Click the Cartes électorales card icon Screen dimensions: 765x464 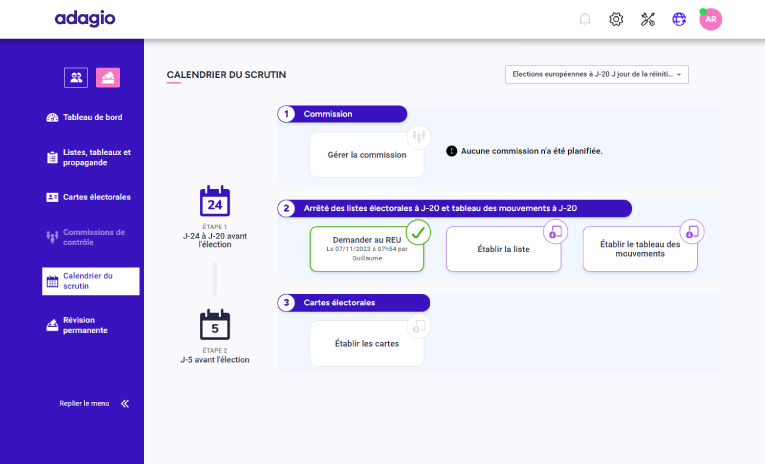52,197
